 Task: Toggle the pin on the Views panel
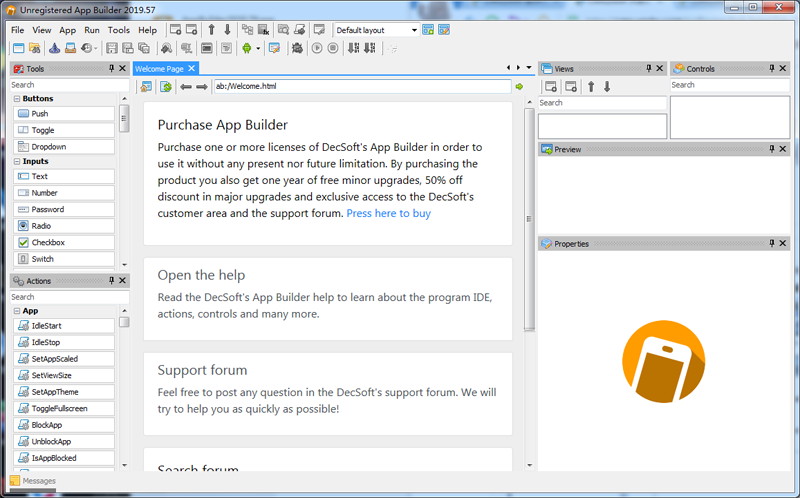[x=648, y=68]
